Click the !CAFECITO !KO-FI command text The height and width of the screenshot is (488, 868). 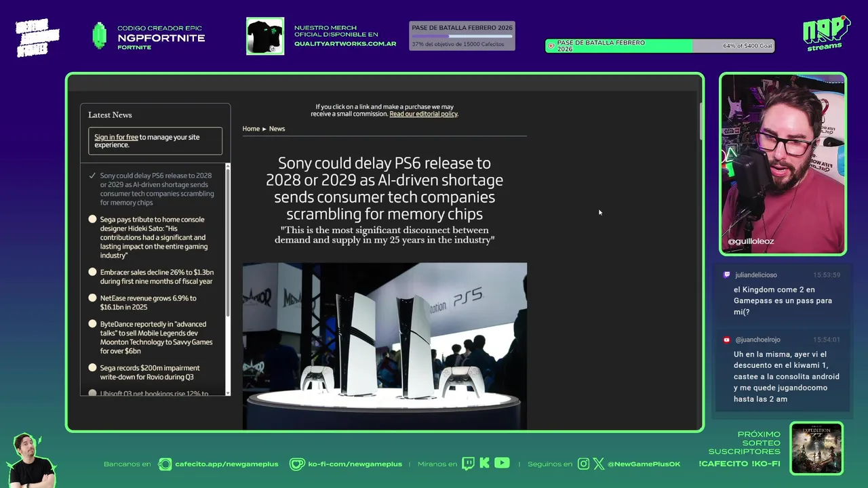point(740,464)
